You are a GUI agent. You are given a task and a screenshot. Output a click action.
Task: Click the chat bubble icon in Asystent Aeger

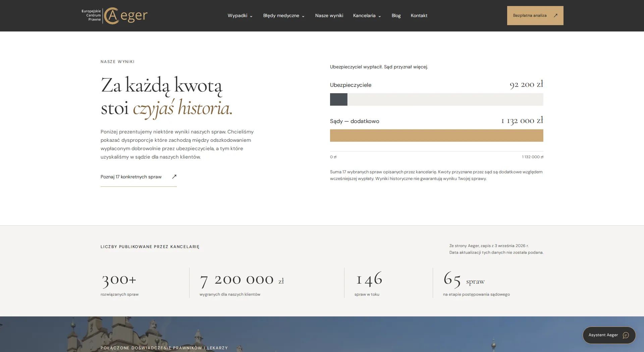click(626, 335)
